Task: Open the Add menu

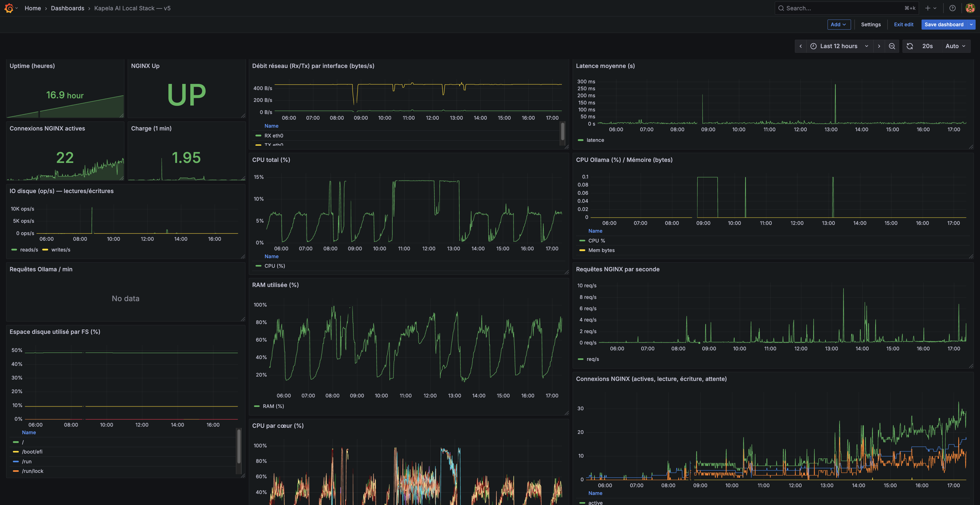Action: pos(839,24)
